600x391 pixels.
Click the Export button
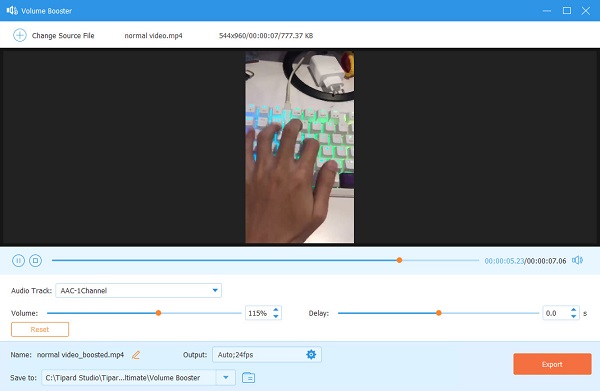coord(552,364)
